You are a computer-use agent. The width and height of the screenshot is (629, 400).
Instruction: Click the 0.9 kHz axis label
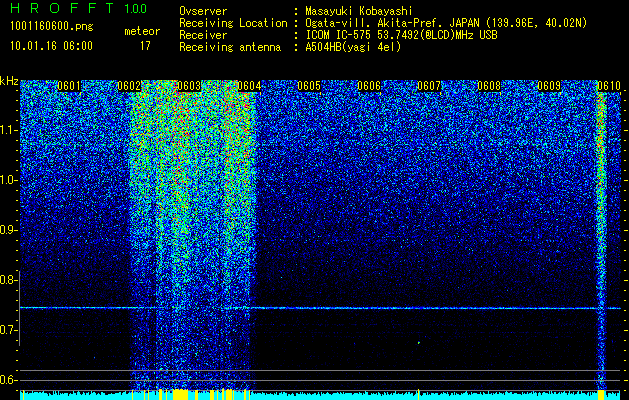tap(9, 230)
